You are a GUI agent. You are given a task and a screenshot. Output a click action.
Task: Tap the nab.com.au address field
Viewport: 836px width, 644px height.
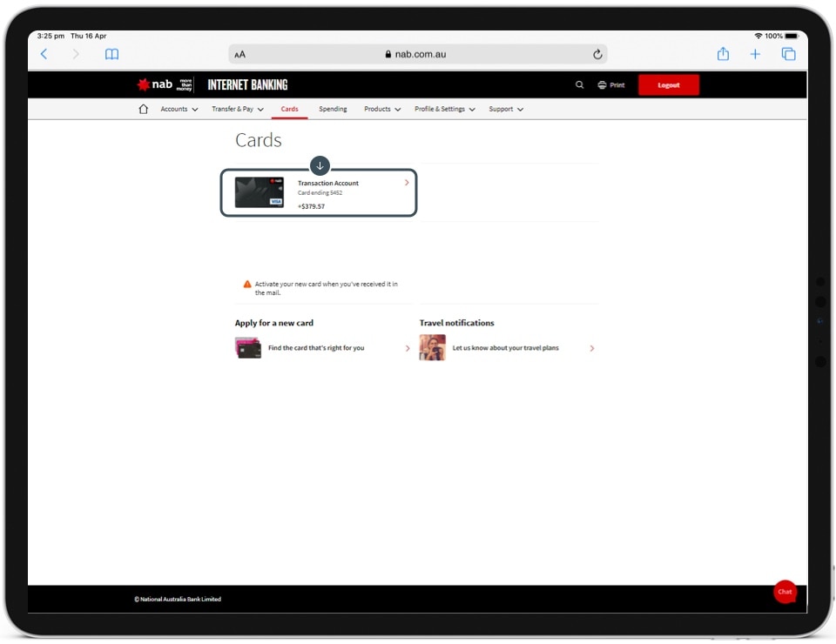coord(418,54)
